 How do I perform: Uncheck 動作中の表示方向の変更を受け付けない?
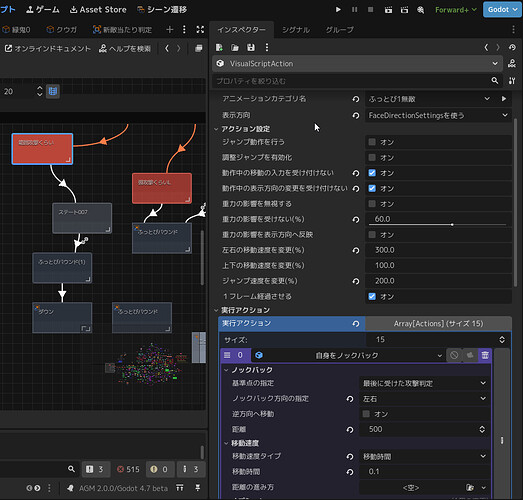coord(372,188)
